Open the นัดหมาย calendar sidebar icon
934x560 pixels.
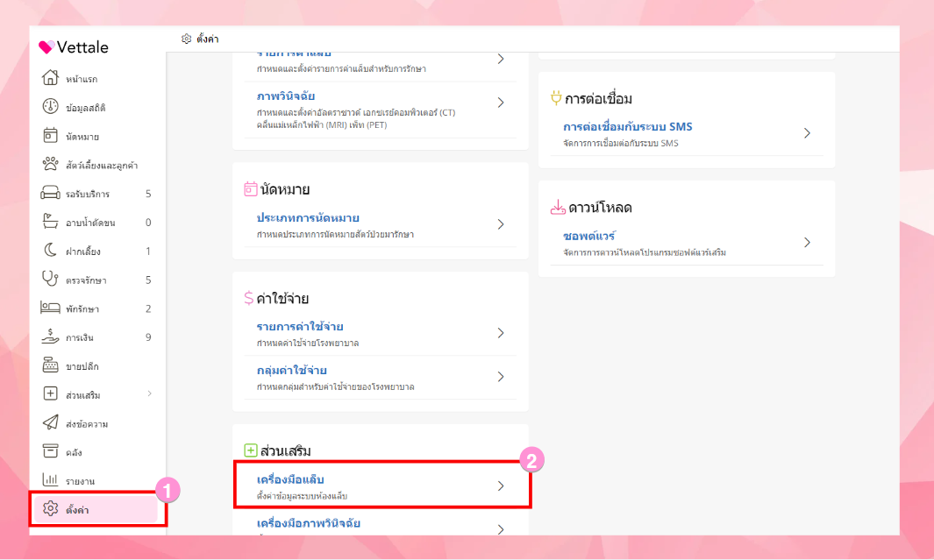[50, 135]
